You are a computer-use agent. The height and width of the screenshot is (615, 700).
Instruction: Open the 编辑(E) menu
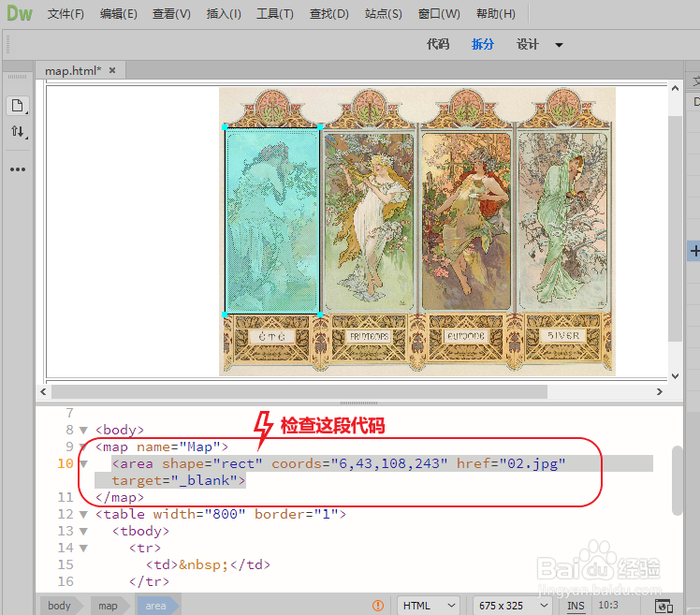point(118,14)
